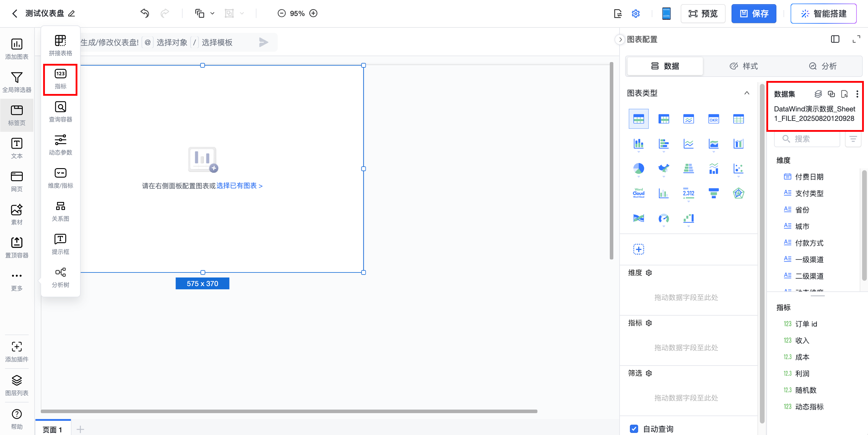The height and width of the screenshot is (435, 868).
Task: Click the zoom-in plus beside 95%
Action: point(313,14)
